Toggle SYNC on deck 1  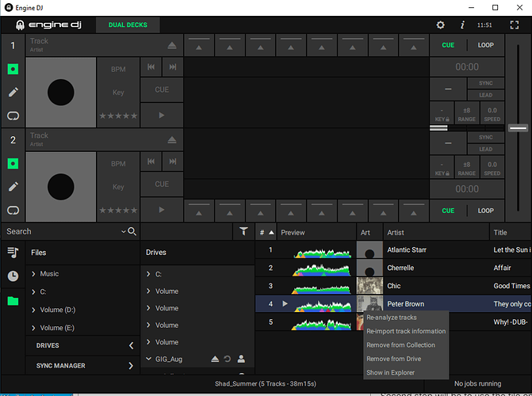[485, 83]
